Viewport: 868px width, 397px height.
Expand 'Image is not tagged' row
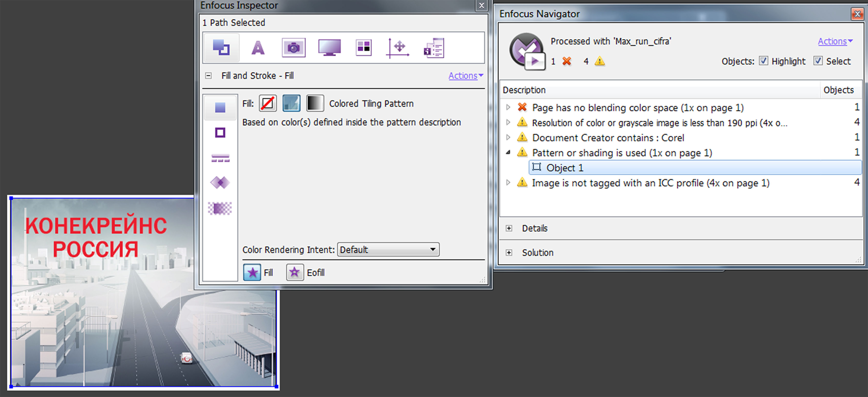pos(508,183)
